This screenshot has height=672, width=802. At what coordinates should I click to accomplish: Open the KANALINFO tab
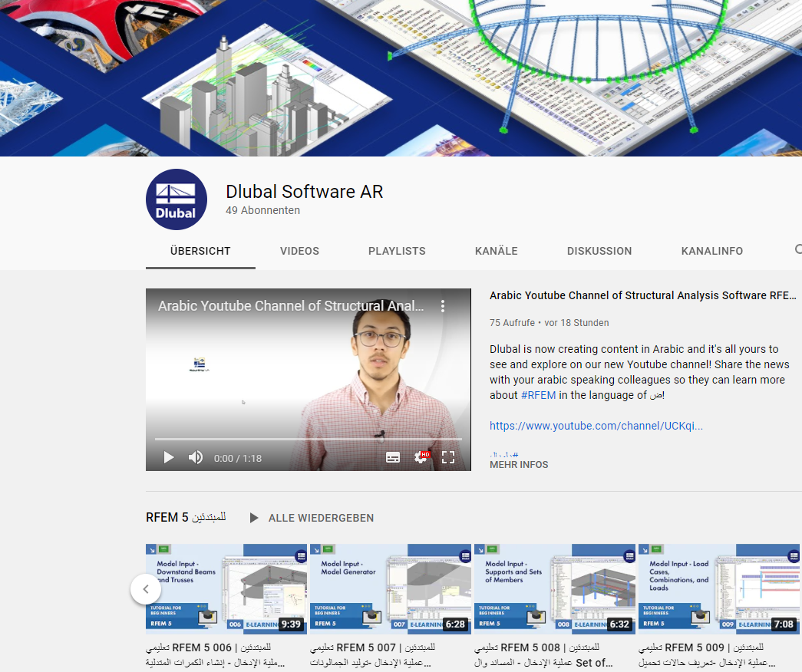[x=711, y=251]
